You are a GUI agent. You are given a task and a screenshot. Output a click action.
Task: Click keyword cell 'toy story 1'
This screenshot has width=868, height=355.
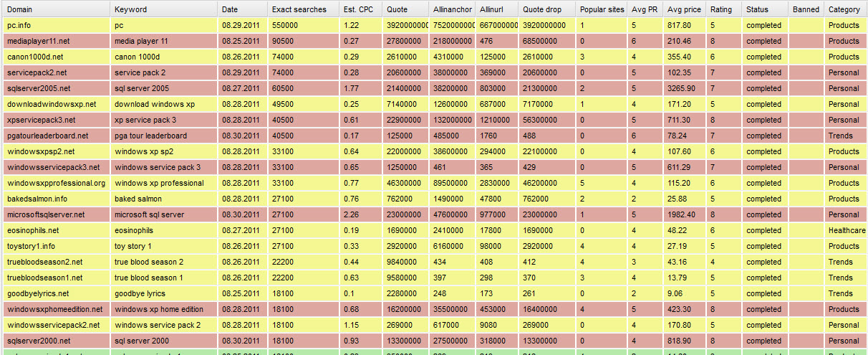(x=164, y=246)
